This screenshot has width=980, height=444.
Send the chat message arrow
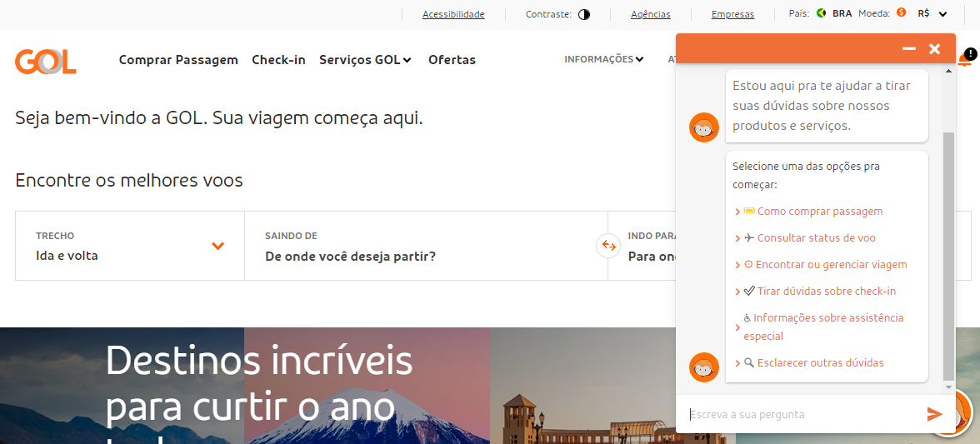(934, 414)
